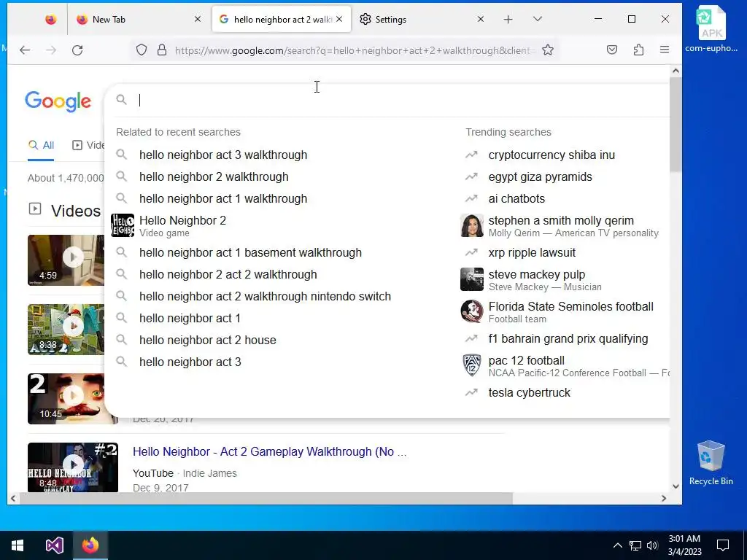The height and width of the screenshot is (560, 747).
Task: Open the tracking protection shield icon
Action: (142, 50)
